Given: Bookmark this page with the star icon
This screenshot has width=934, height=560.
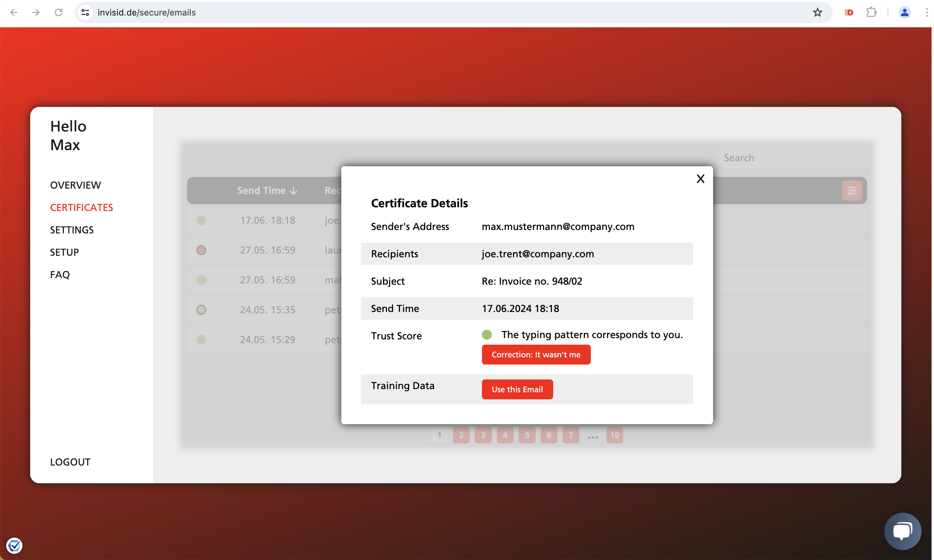Looking at the screenshot, I should tap(817, 12).
